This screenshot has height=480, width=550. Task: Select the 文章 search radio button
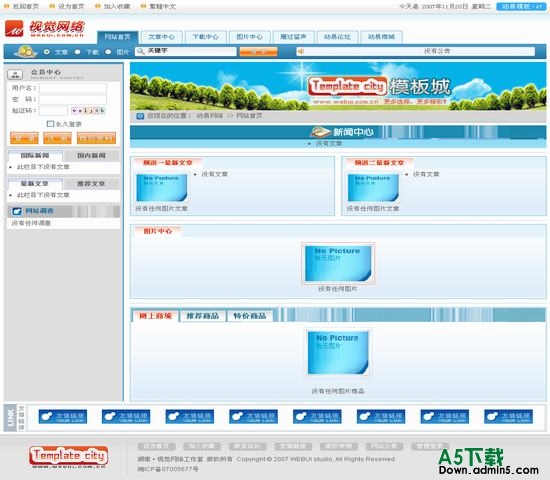[x=47, y=52]
